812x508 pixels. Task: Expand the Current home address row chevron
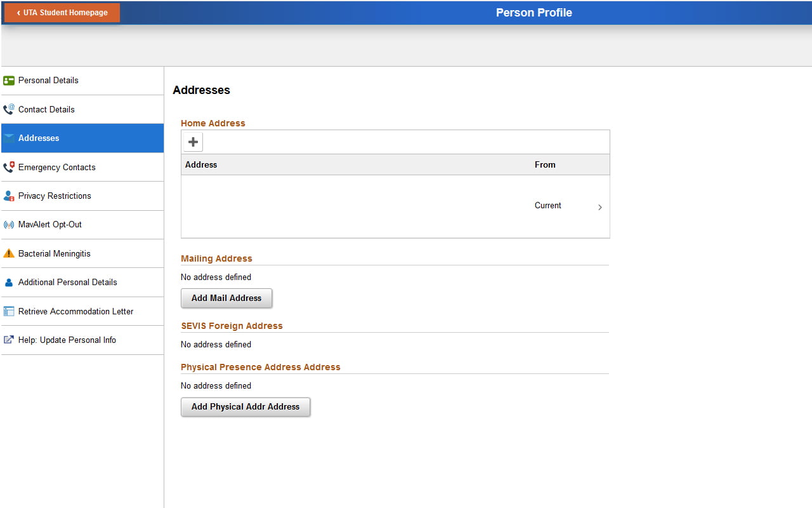coord(599,207)
